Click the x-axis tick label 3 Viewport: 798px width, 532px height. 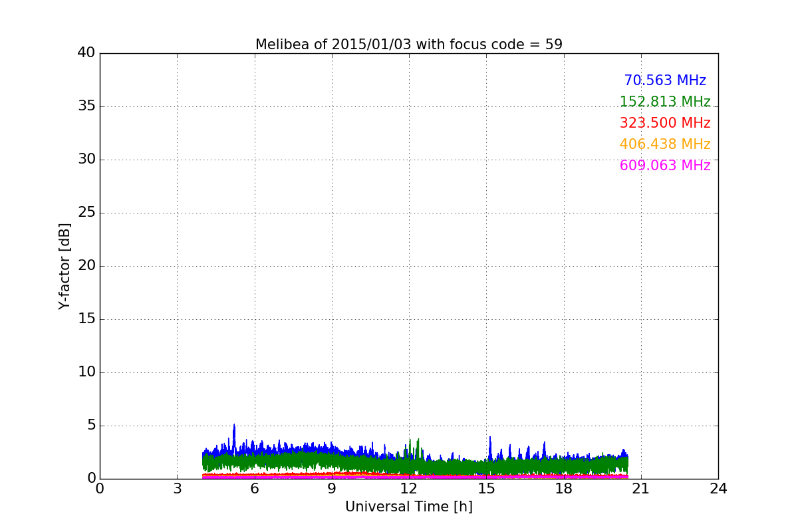[x=177, y=489]
